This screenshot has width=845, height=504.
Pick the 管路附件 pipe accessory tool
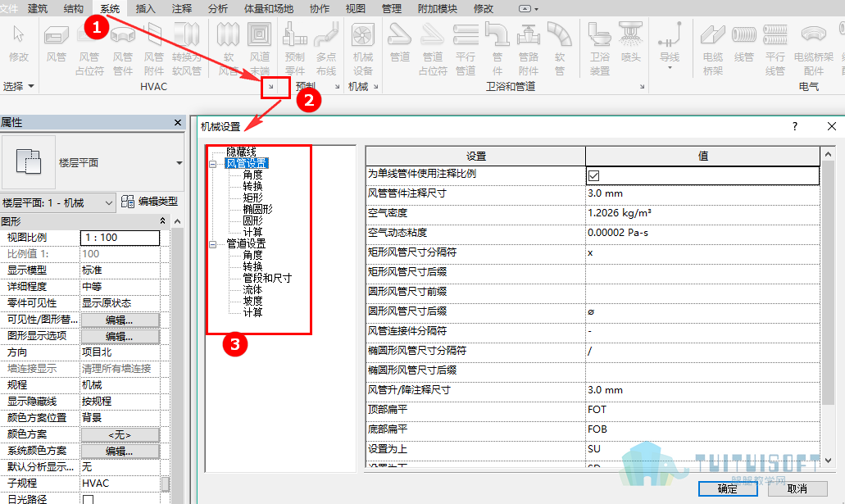(x=528, y=50)
